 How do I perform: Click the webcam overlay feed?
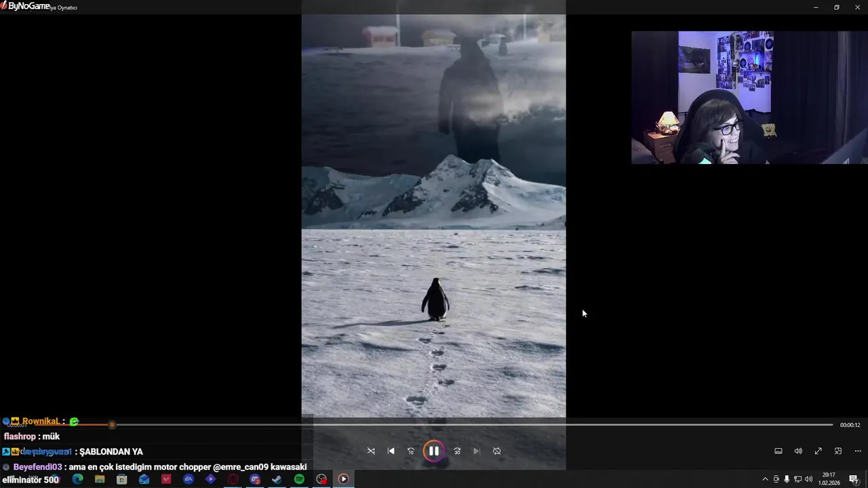[749, 98]
